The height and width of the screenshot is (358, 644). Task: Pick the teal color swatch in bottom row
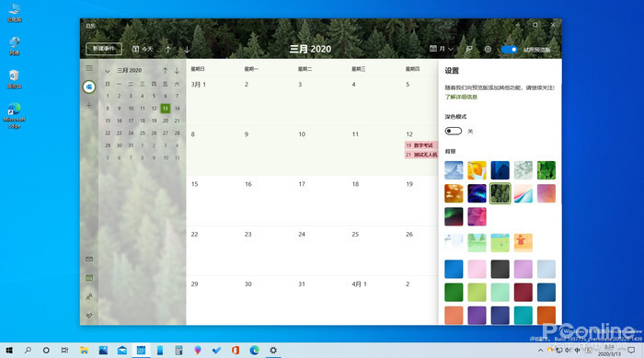(523, 316)
